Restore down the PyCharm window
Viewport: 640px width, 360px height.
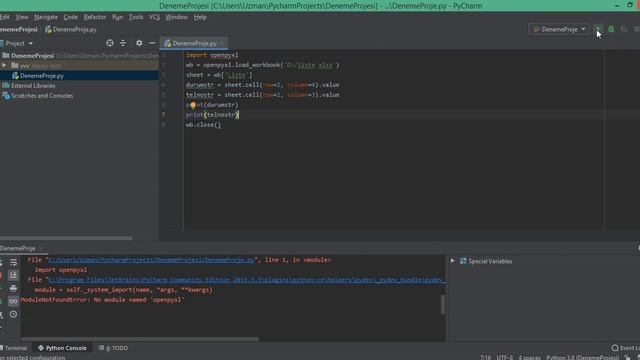point(630,5)
